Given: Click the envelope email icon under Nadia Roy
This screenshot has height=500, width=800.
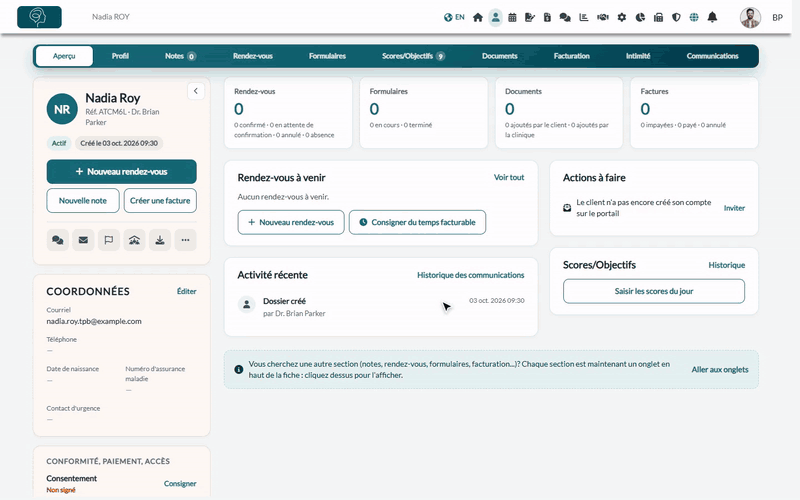Looking at the screenshot, I should pyautogui.click(x=83, y=240).
